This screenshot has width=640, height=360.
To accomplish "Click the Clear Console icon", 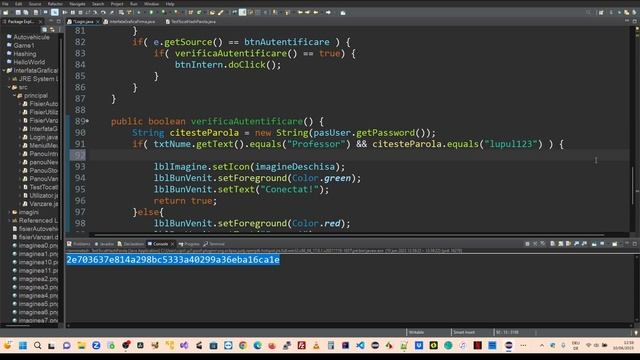I will tap(553, 244).
